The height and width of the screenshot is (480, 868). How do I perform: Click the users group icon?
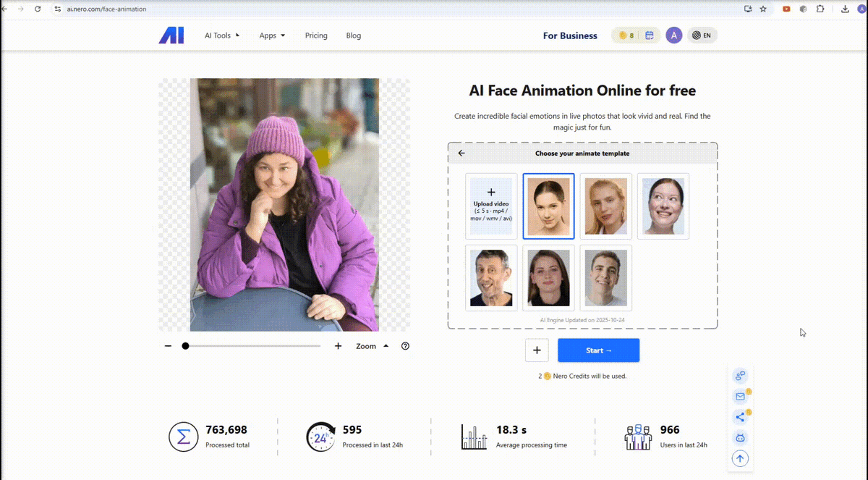click(x=638, y=437)
